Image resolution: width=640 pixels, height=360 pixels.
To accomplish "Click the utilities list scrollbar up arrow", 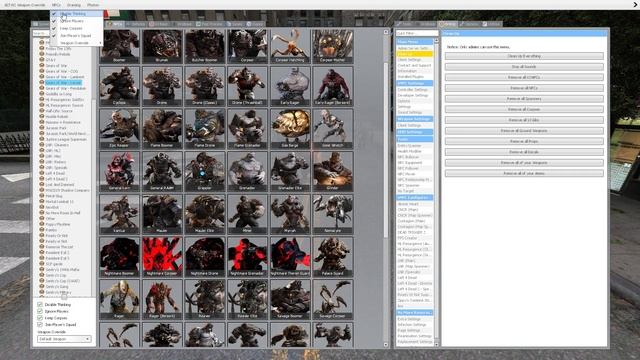I will pos(436,41).
